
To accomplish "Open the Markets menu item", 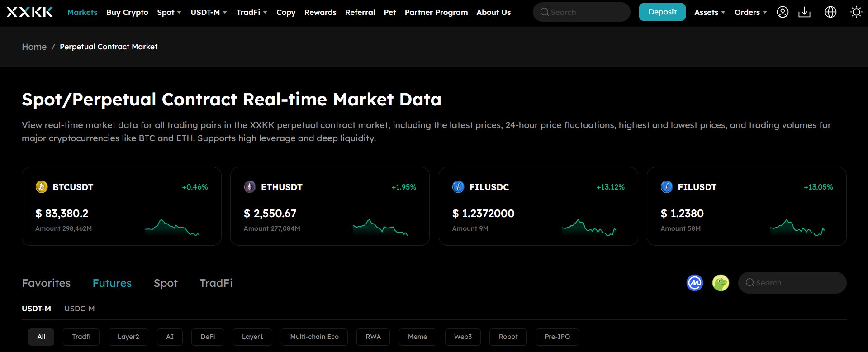I will click(x=82, y=12).
